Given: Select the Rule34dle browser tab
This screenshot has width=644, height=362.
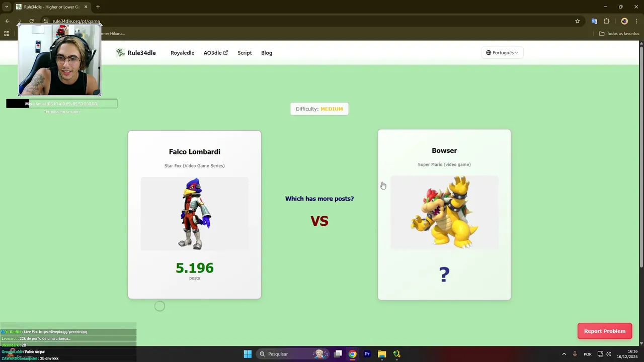Looking at the screenshot, I should click(52, 7).
